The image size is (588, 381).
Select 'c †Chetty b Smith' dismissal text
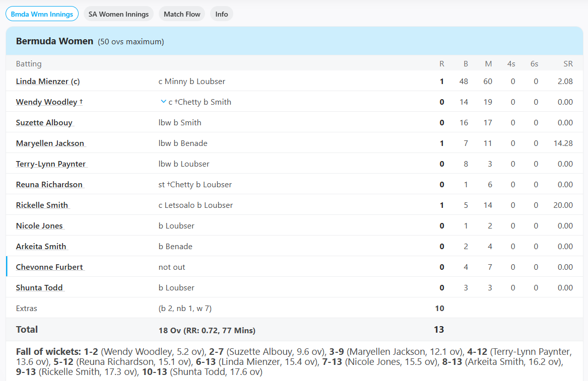pos(200,102)
